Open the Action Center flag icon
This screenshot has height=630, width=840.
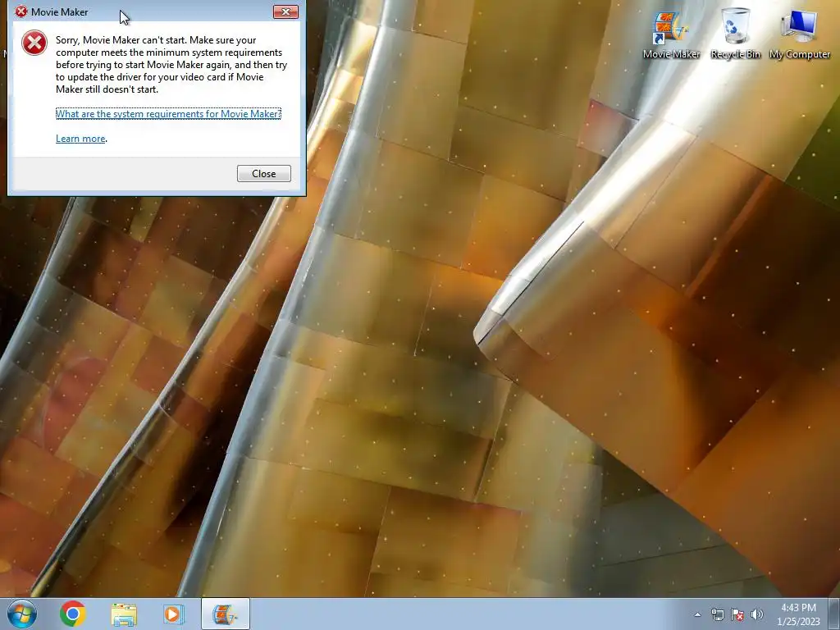click(x=737, y=614)
